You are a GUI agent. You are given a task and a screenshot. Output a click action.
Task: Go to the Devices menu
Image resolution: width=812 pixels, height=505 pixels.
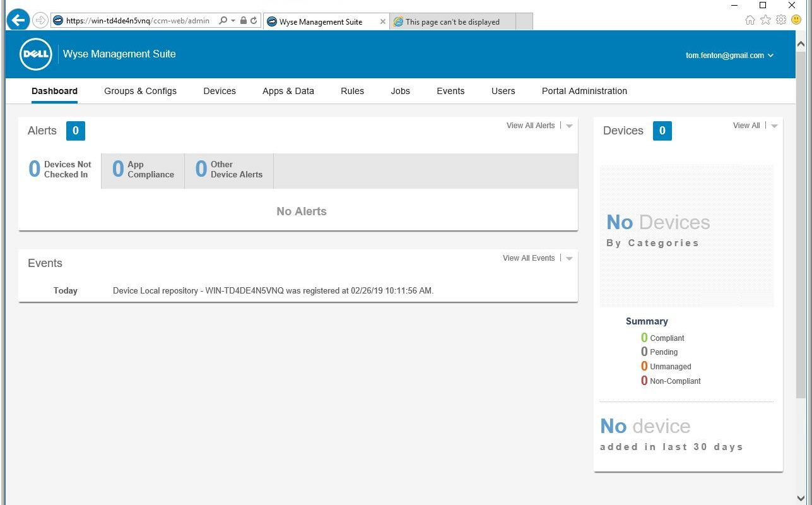point(220,91)
